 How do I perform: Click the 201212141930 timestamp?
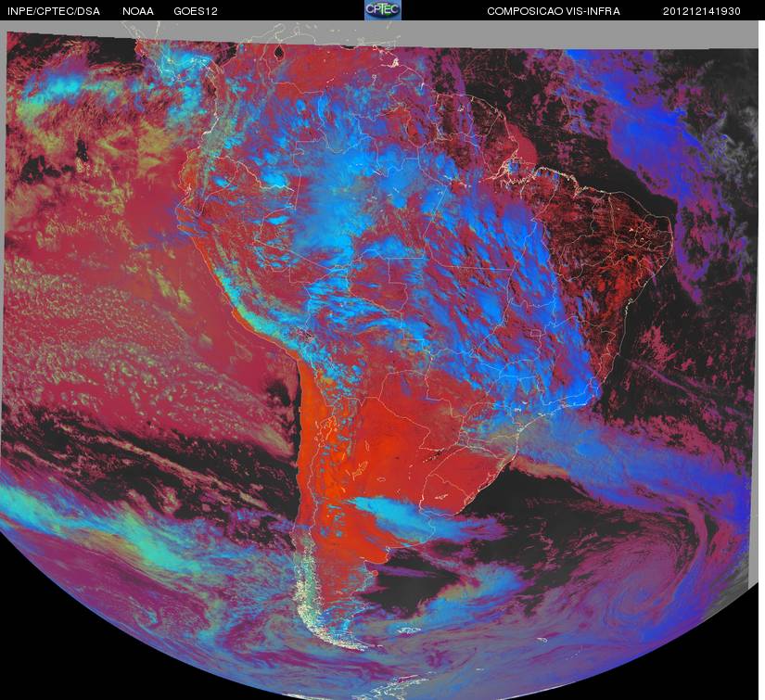(702, 11)
